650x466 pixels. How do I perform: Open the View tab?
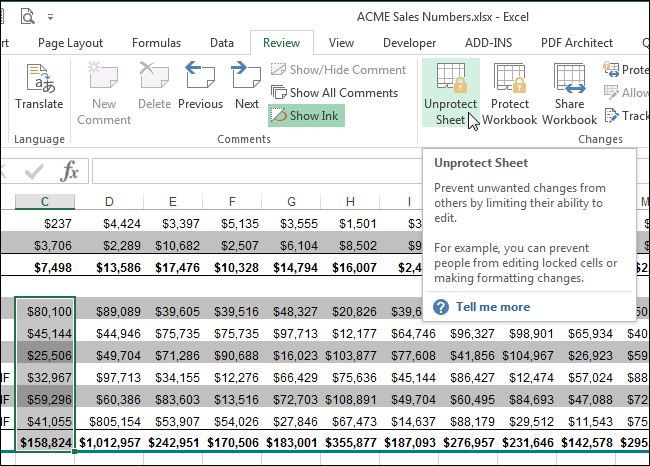(x=341, y=43)
